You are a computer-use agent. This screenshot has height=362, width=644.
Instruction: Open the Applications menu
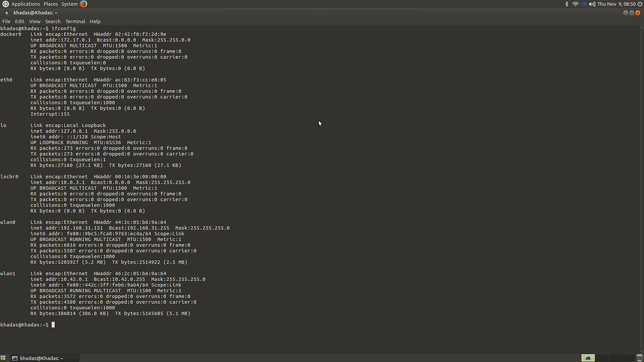(26, 3)
